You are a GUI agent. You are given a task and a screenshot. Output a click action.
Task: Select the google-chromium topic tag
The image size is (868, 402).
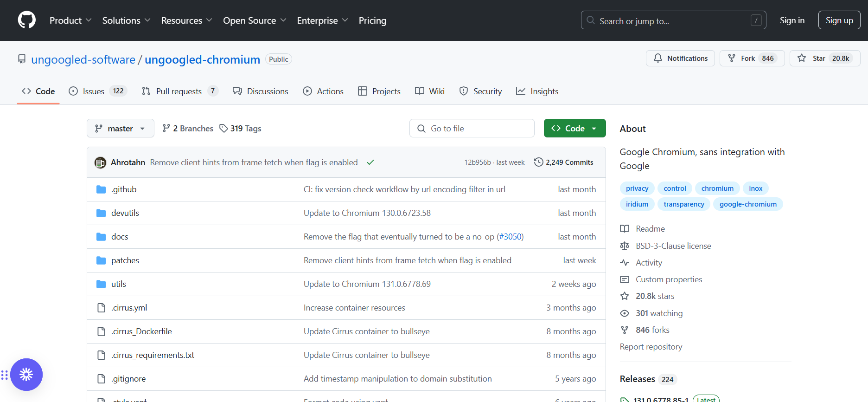(x=748, y=204)
